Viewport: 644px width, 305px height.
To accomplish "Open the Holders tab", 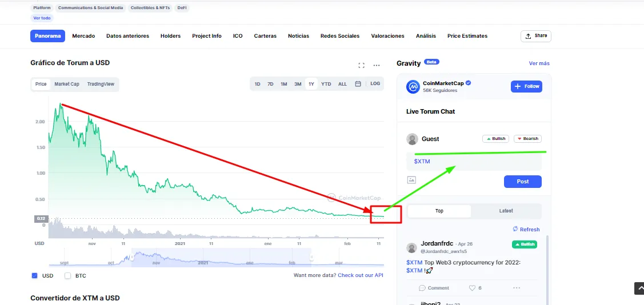I will [170, 36].
